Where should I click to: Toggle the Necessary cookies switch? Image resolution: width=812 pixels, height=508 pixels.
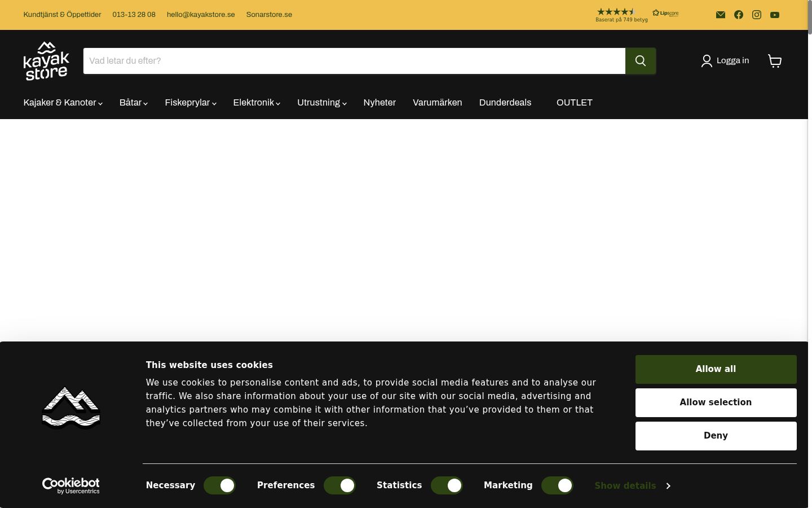click(219, 485)
